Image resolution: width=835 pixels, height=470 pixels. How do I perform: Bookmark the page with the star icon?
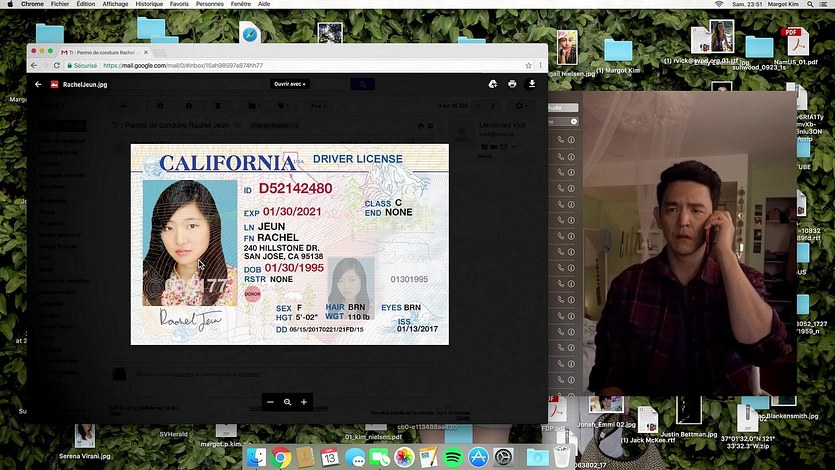click(x=528, y=65)
